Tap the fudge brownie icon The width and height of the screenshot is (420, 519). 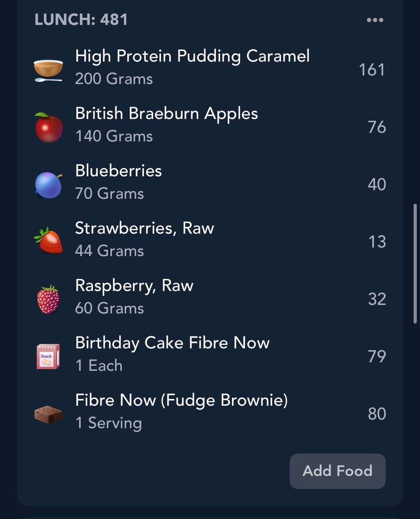click(x=48, y=414)
